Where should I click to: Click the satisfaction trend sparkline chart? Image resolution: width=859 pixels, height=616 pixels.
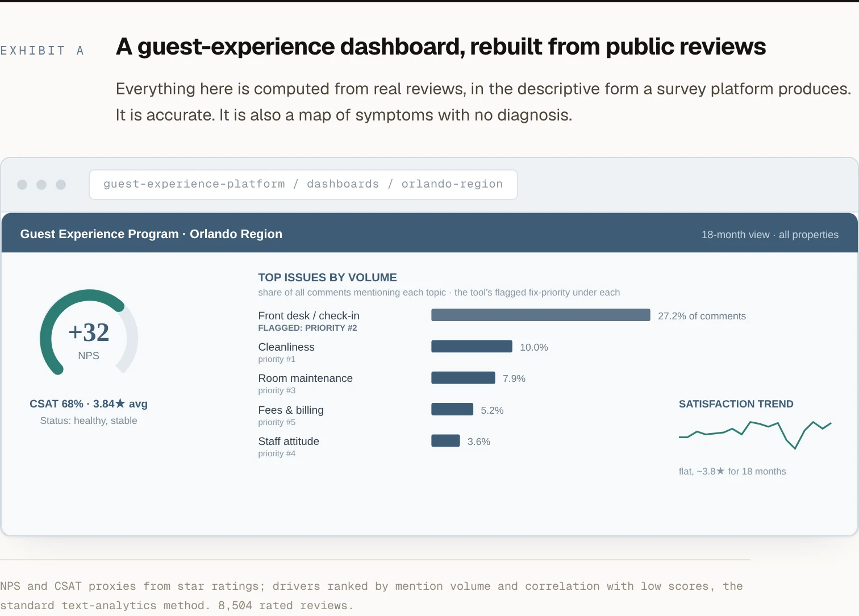click(755, 435)
